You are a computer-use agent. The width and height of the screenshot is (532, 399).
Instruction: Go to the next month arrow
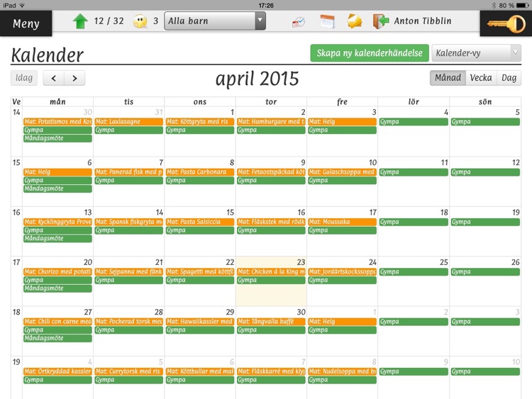coord(74,78)
